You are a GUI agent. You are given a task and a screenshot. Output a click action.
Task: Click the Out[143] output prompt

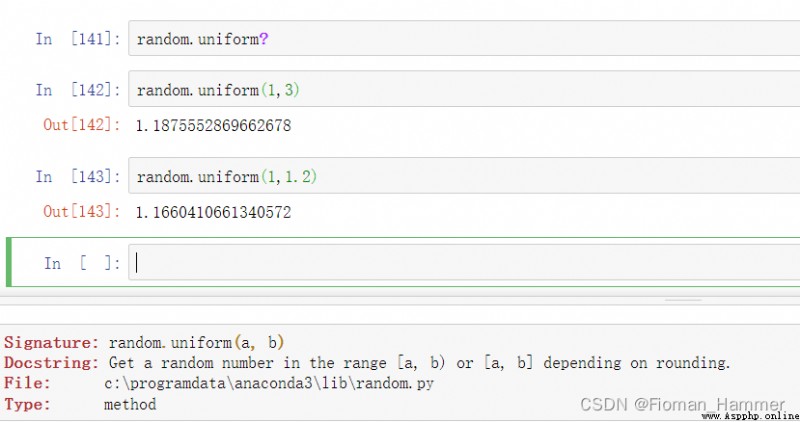point(81,212)
